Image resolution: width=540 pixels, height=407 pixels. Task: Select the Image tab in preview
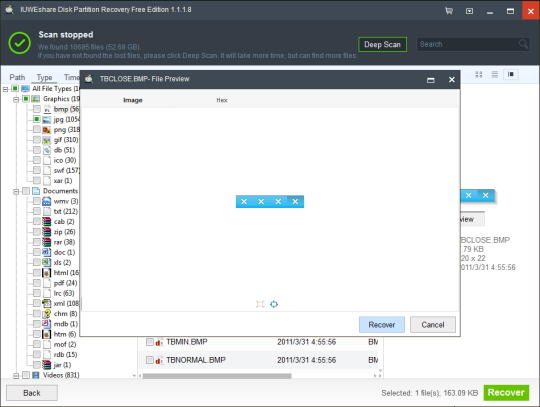[x=133, y=100]
